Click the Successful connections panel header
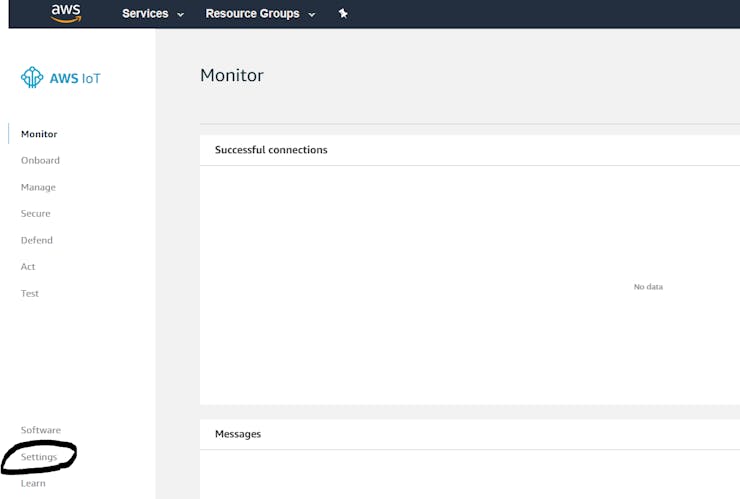Screen dimensions: 740x499 pyautogui.click(x=271, y=150)
